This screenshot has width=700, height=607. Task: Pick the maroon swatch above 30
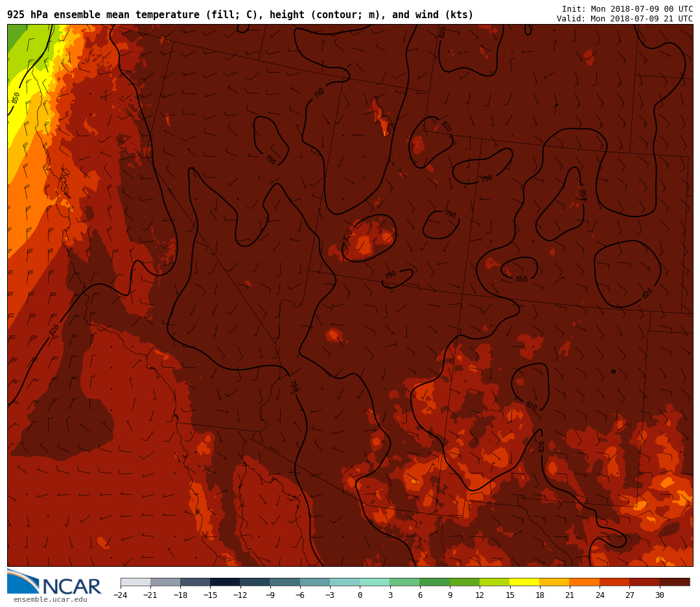click(674, 582)
